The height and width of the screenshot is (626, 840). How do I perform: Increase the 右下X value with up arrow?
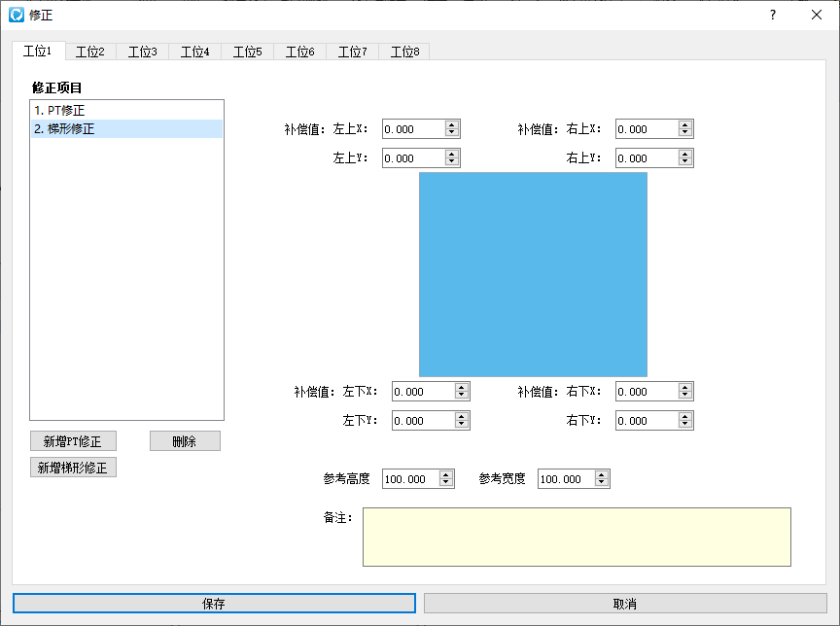click(x=685, y=387)
